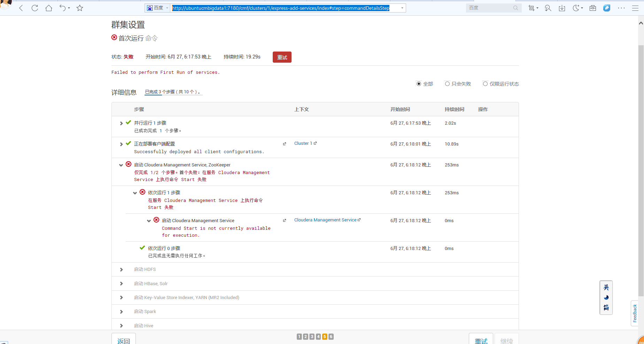Open the screenshot crop tool icon
The height and width of the screenshot is (344, 644).
(x=531, y=8)
